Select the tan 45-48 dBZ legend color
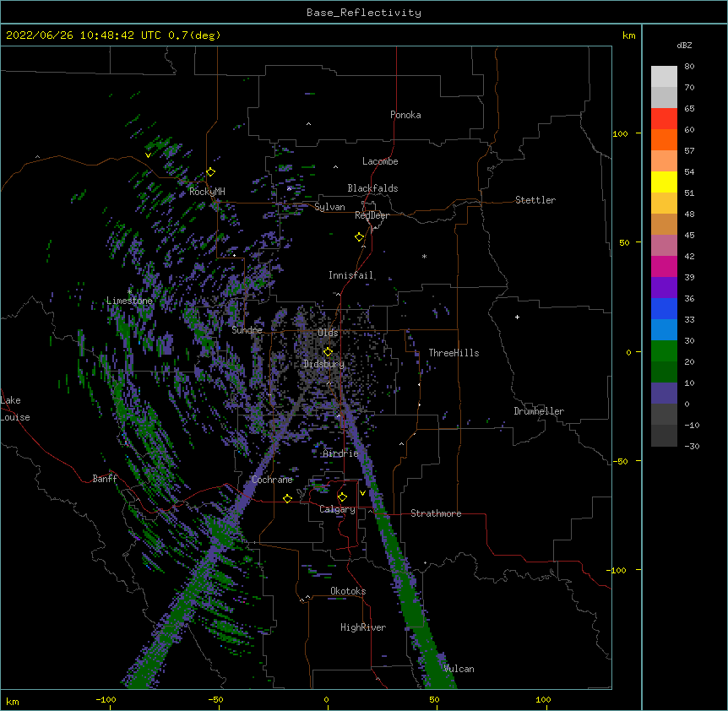728x711 pixels. (x=664, y=225)
